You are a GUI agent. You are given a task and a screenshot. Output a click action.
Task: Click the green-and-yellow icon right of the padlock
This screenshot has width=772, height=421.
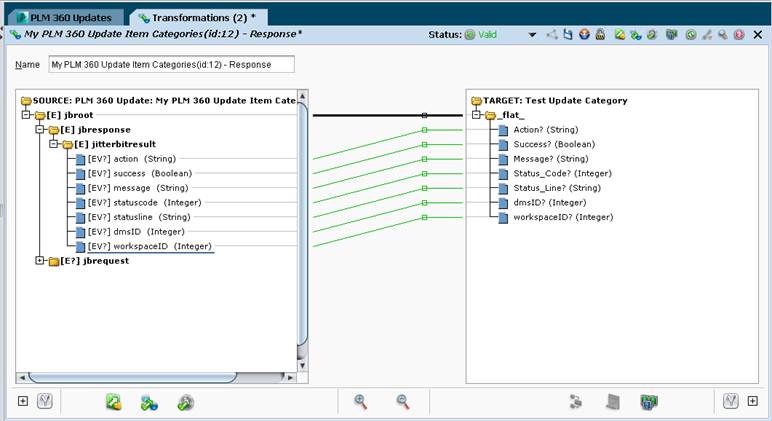(x=619, y=34)
